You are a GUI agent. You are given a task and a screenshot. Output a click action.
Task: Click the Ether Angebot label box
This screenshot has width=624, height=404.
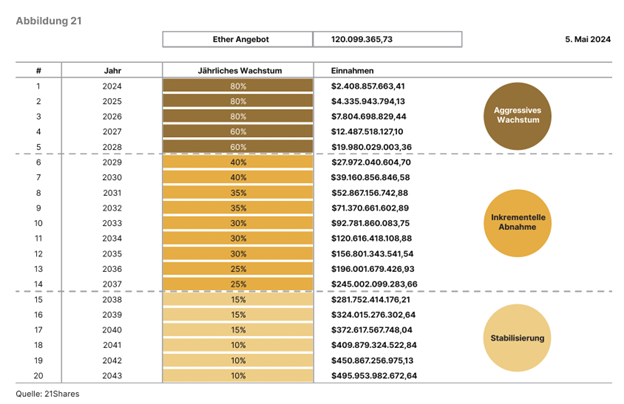[x=238, y=40]
